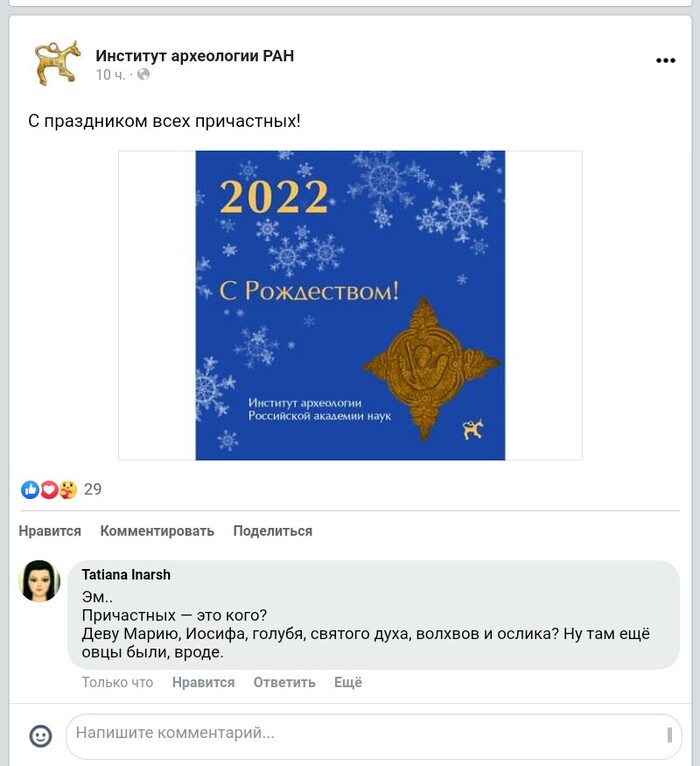Image resolution: width=700 pixels, height=766 pixels.
Task: Open the emoji picker smiley icon
Action: point(40,736)
